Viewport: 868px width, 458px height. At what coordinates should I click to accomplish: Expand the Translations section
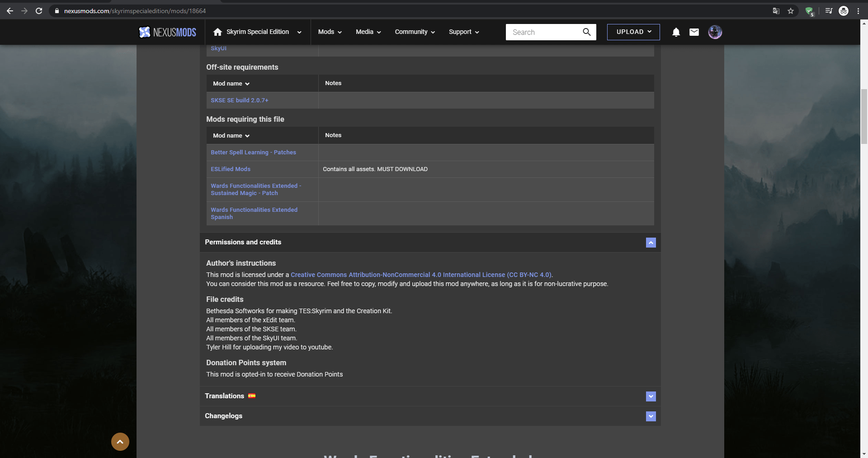(x=651, y=396)
